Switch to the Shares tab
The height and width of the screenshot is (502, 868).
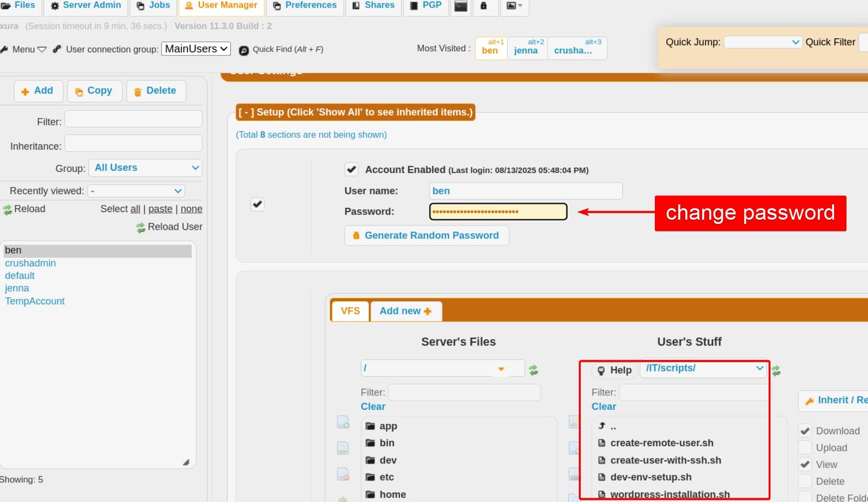[373, 5]
